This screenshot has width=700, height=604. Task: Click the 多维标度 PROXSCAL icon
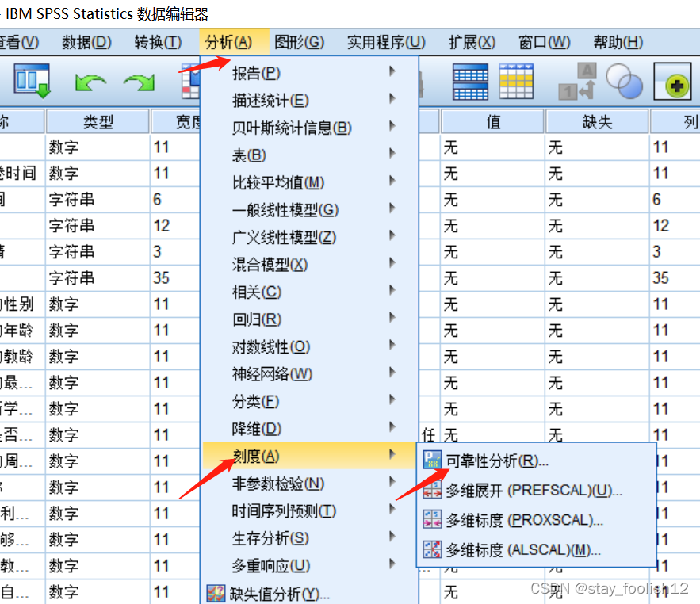(x=432, y=520)
